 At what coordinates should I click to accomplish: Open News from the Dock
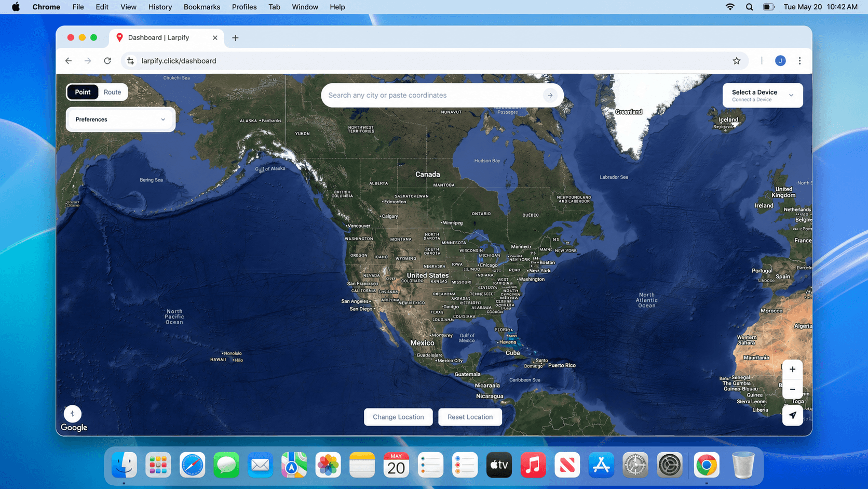[x=567, y=465]
